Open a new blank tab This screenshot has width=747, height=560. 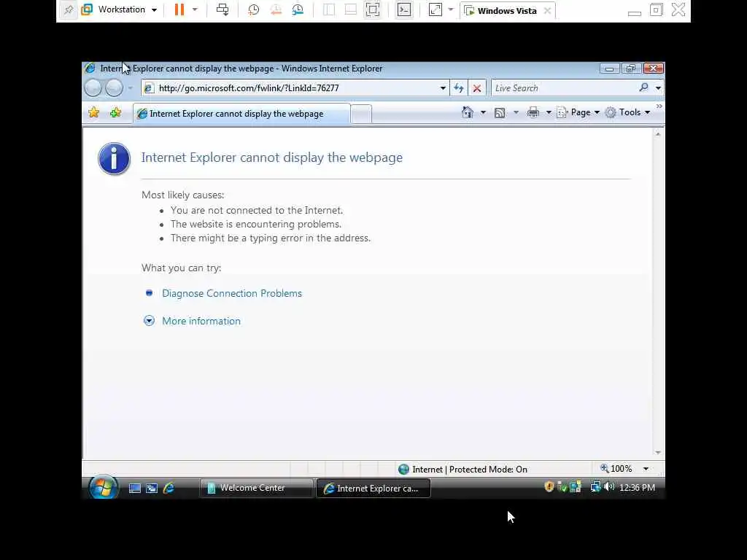point(361,114)
